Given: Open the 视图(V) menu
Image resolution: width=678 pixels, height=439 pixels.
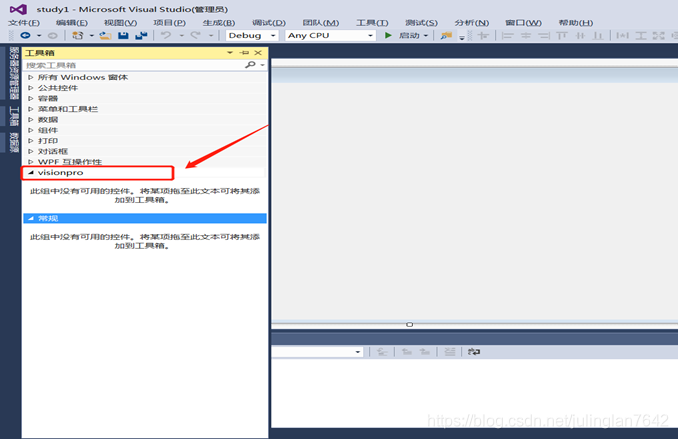Looking at the screenshot, I should [x=120, y=22].
